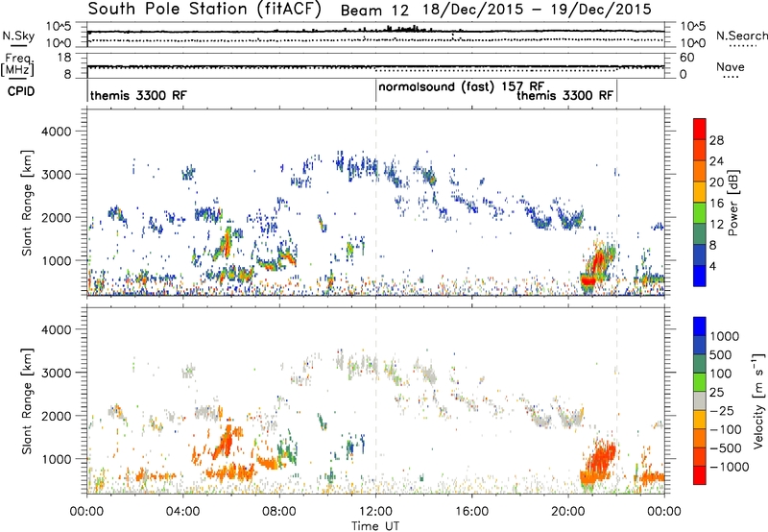768x532 pixels.
Task: Click the light green 12-16 dB Power colorbar segment
Action: tap(700, 213)
